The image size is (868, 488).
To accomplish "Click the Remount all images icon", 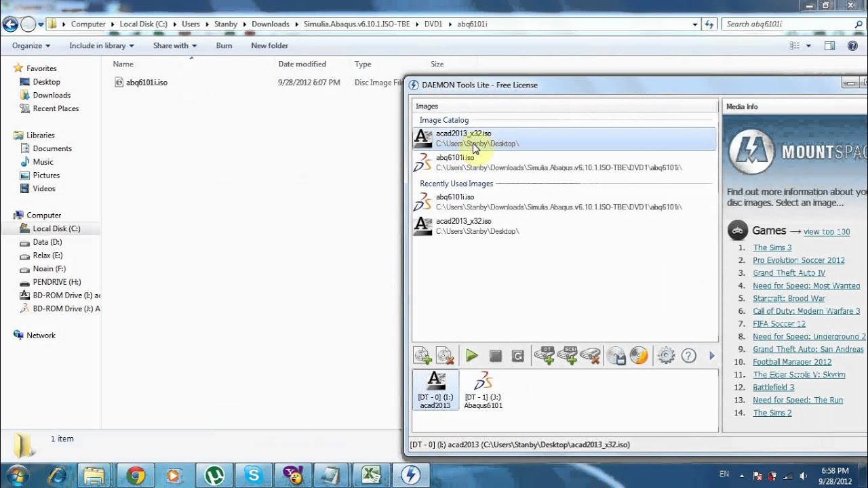I will tap(518, 356).
